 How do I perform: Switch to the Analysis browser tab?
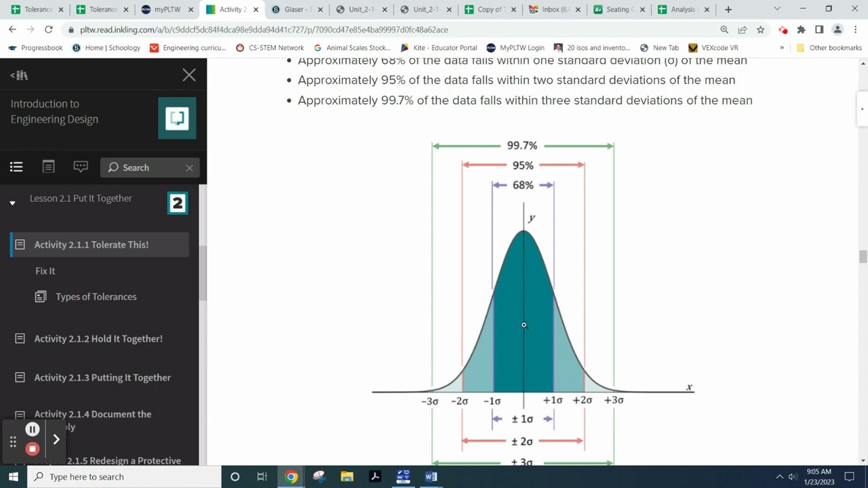683,9
